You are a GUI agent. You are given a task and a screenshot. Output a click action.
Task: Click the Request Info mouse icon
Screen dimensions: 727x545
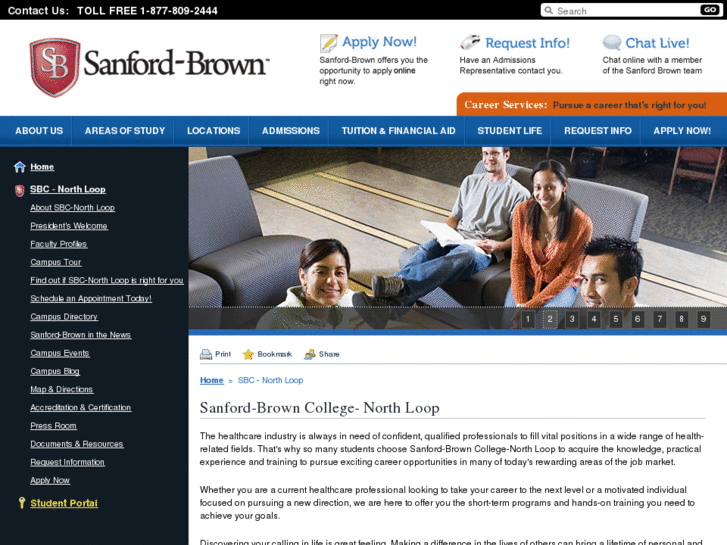coord(470,42)
